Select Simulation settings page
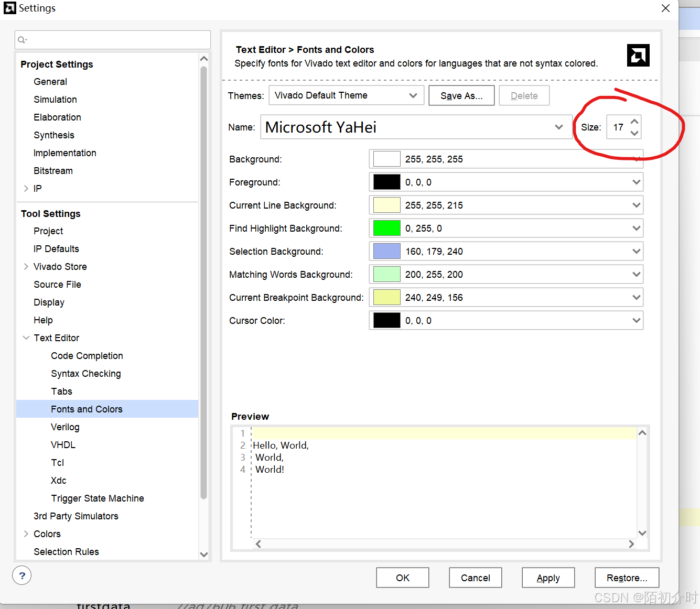 (x=55, y=100)
